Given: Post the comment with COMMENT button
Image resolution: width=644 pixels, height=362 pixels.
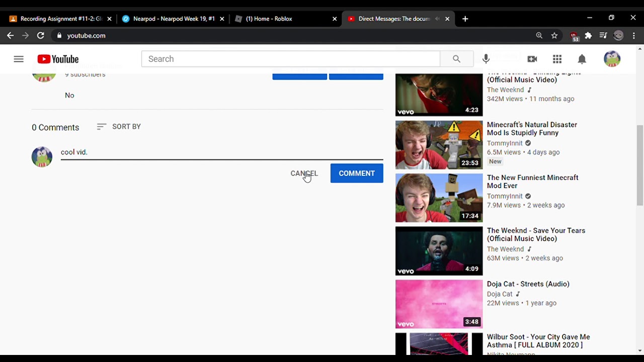Looking at the screenshot, I should point(357,173).
